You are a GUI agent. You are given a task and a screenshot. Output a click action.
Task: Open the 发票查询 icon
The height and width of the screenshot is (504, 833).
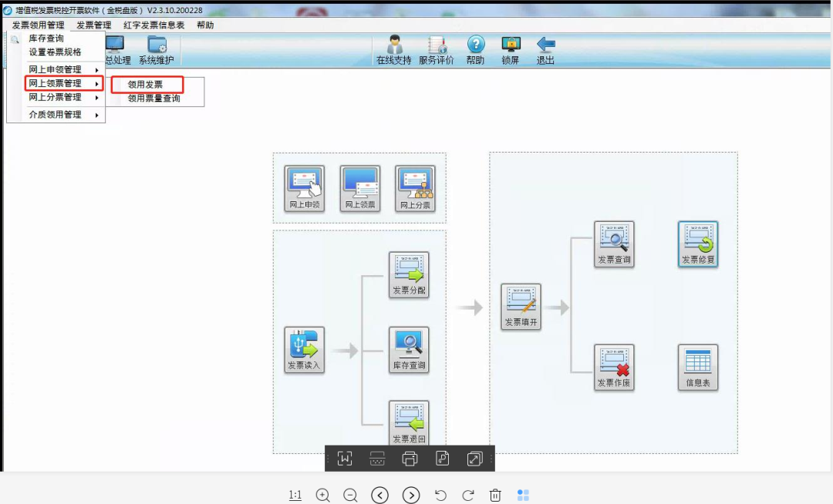614,244
